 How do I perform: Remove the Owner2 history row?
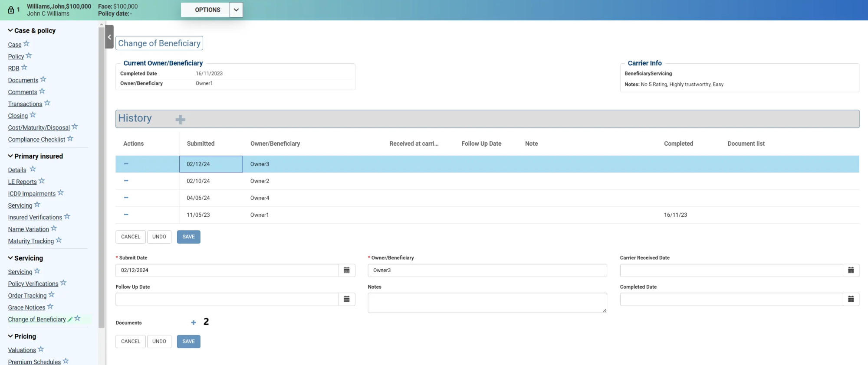[126, 181]
